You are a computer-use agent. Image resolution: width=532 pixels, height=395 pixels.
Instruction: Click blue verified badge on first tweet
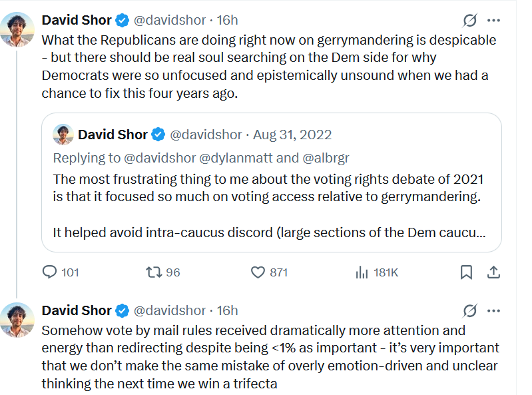[x=122, y=21]
